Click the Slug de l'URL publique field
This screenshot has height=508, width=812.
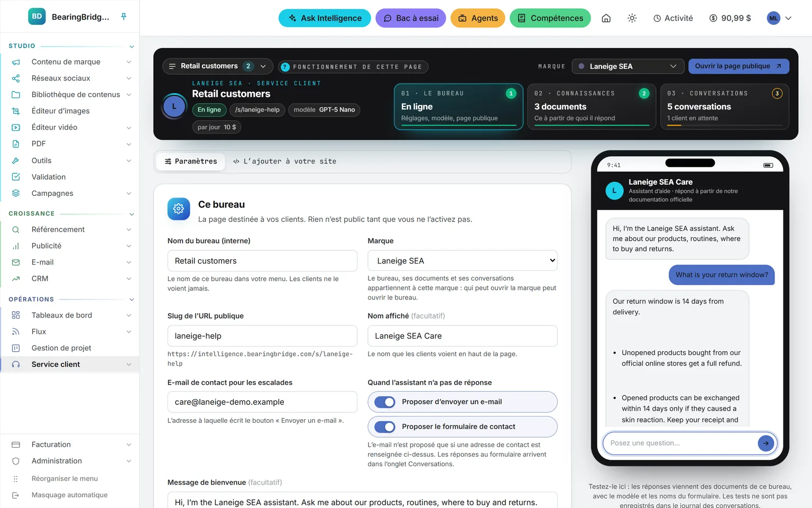pyautogui.click(x=262, y=336)
